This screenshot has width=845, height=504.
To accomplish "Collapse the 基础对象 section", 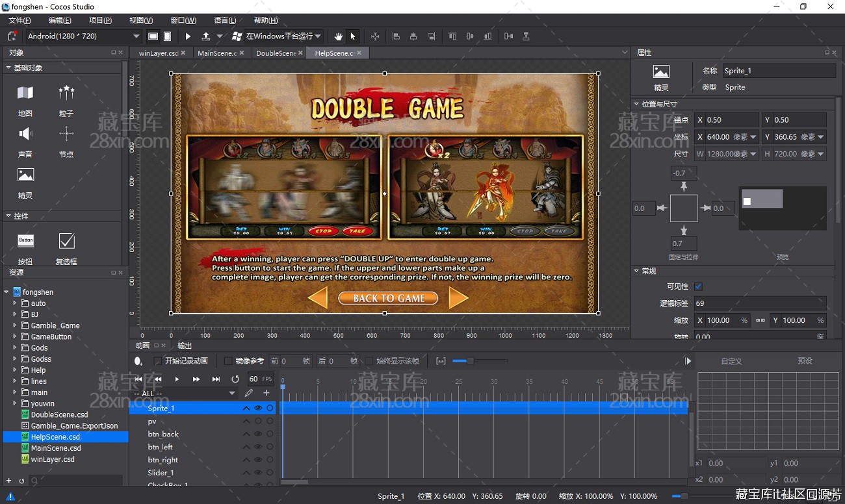I will click(8, 68).
